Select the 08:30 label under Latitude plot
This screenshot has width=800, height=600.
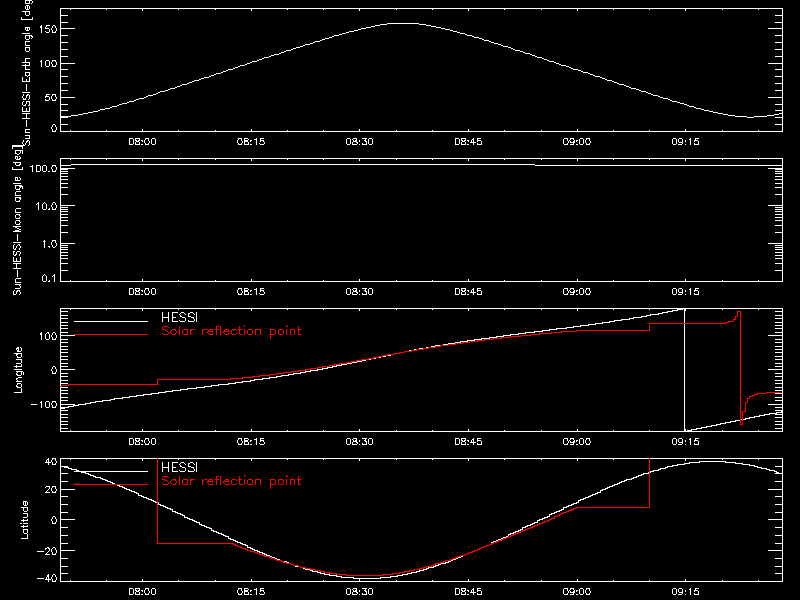360,592
